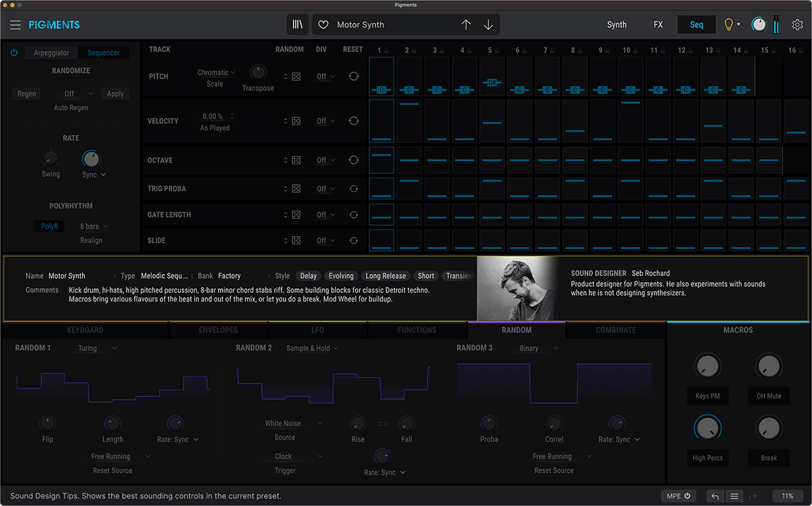Image resolution: width=812 pixels, height=506 pixels.
Task: Open the CPU meter showing 11%
Action: tap(788, 496)
